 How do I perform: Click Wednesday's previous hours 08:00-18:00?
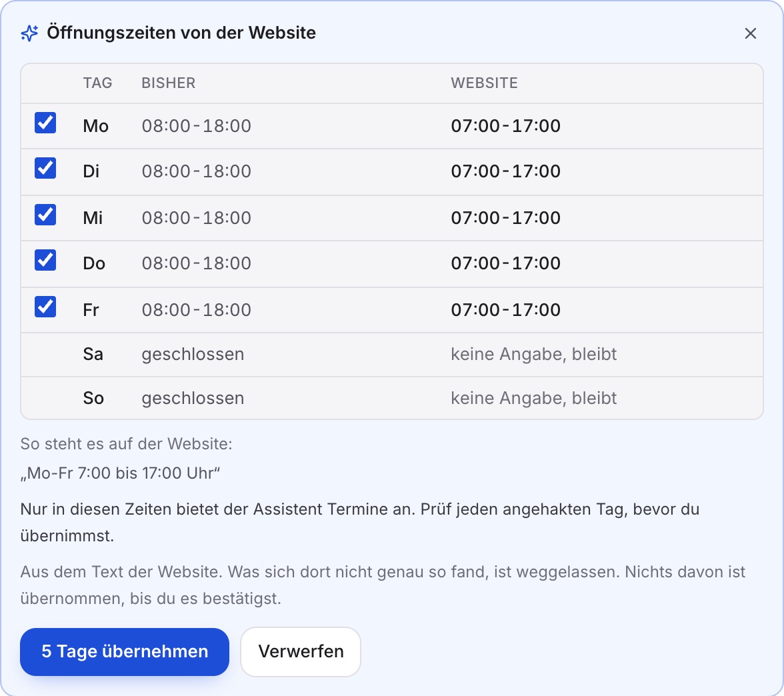click(x=197, y=218)
